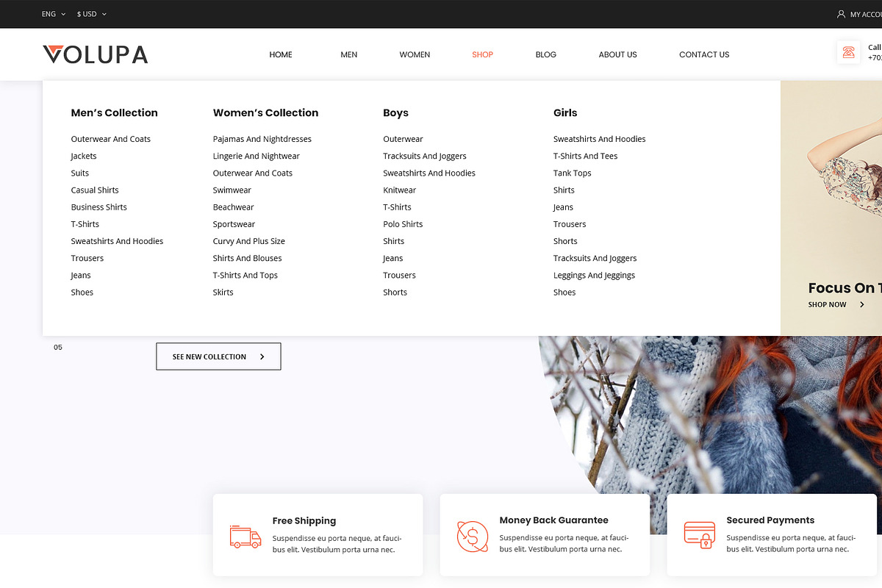The width and height of the screenshot is (882, 588).
Task: Select T-Shirts And Tees in Girls
Action: coord(586,156)
